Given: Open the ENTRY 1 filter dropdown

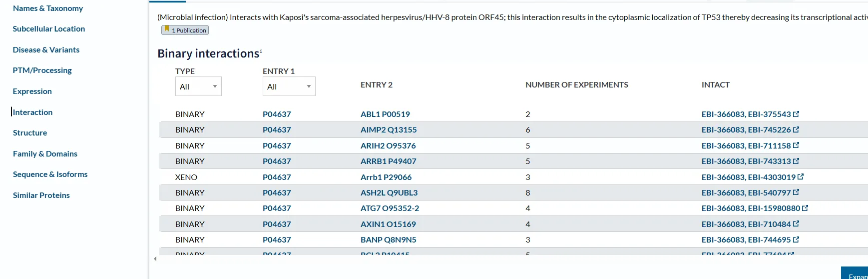Looking at the screenshot, I should click(x=289, y=86).
